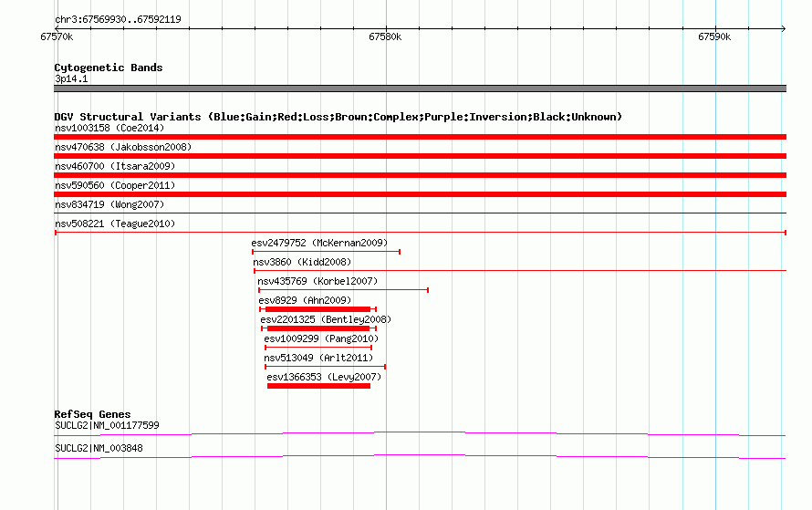Click the DGV Structural Variants track heading
Viewport: 812px width, 510px height.
coord(338,117)
